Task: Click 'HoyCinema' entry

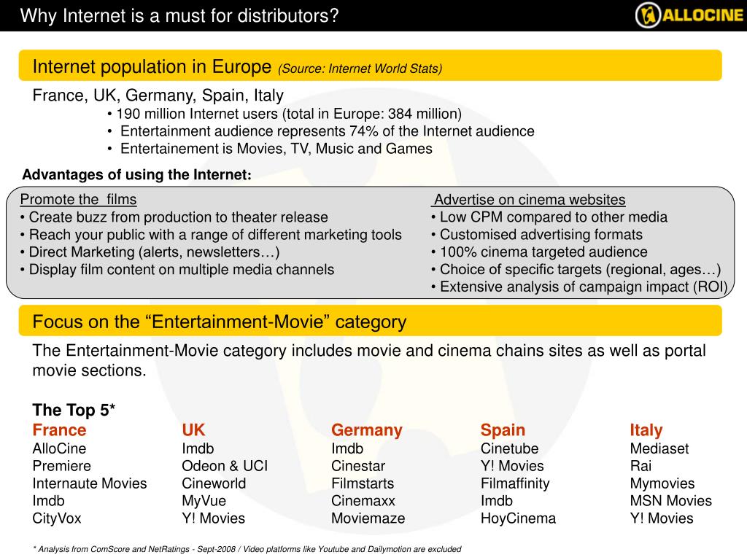Action: [519, 518]
